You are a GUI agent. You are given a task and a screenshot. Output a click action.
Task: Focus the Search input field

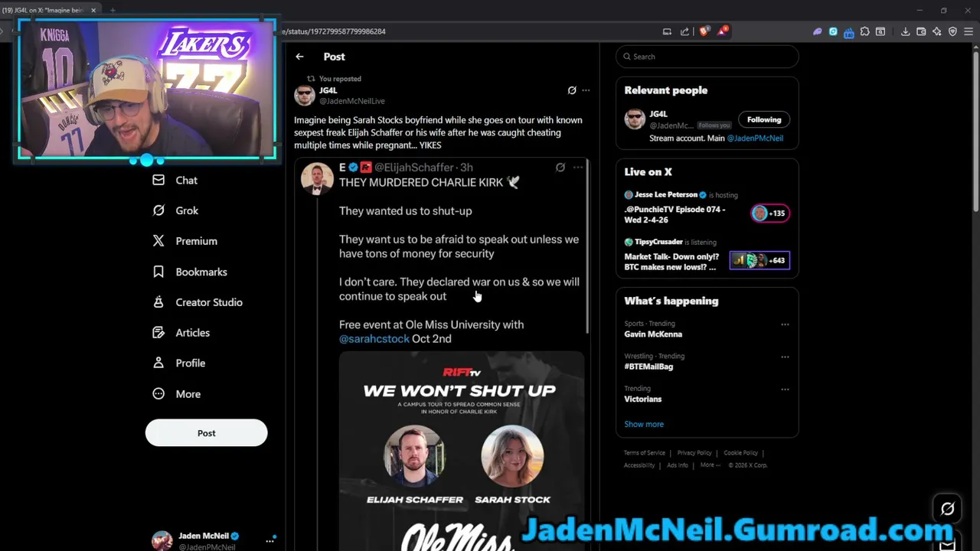(x=707, y=57)
